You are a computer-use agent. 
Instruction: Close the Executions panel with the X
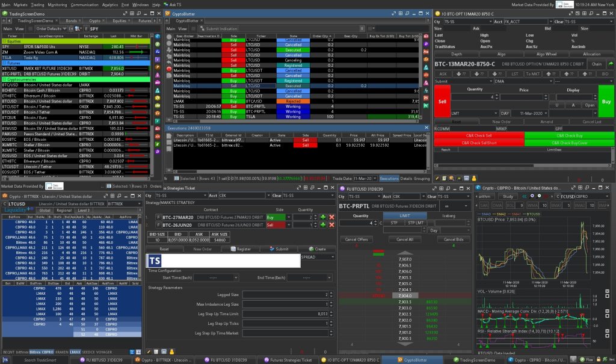click(427, 128)
